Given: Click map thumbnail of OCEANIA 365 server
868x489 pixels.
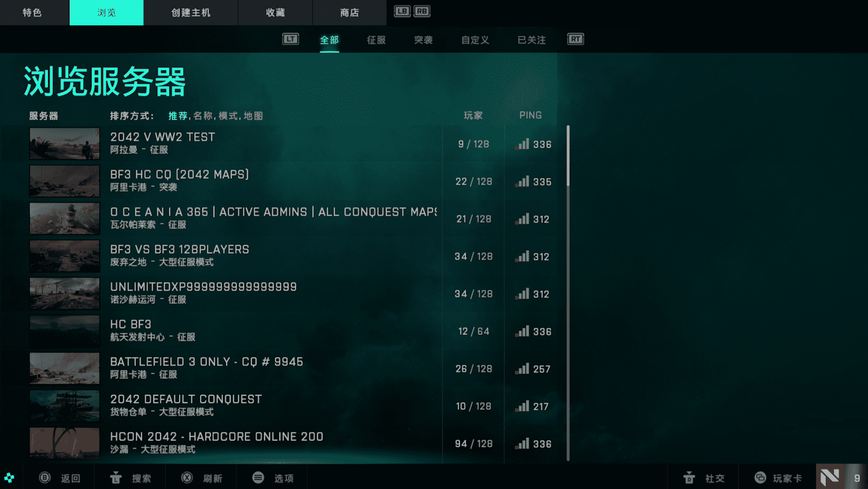Looking at the screenshot, I should click(x=65, y=219).
